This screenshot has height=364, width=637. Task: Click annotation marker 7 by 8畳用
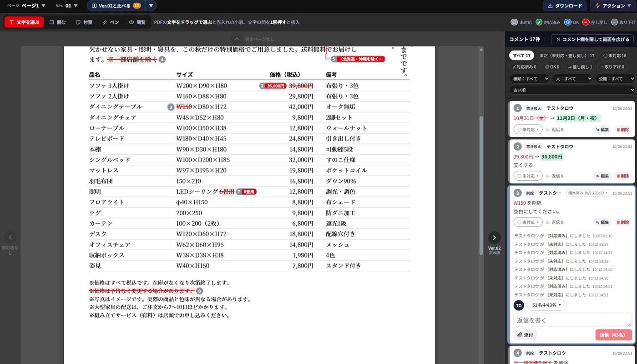pos(238,192)
